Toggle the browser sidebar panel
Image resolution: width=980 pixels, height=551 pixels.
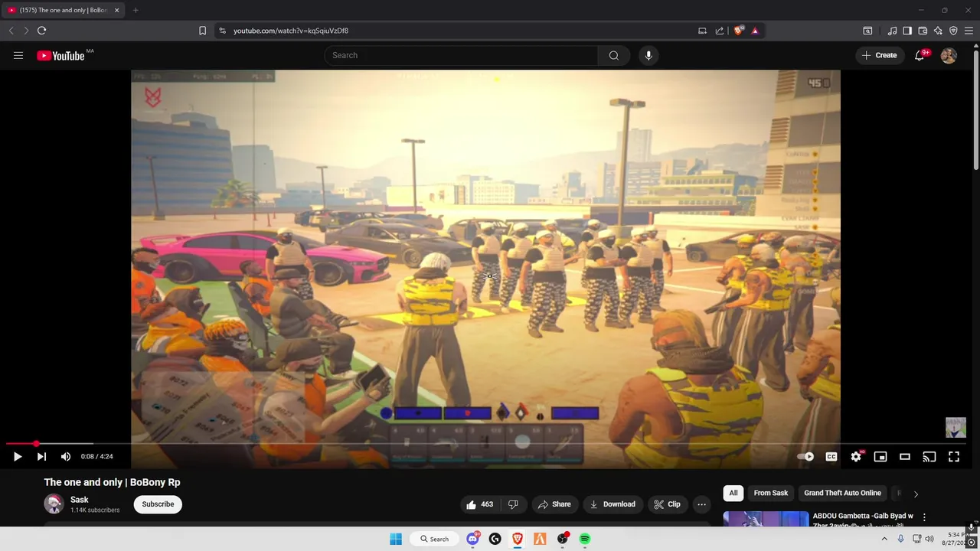pos(907,31)
